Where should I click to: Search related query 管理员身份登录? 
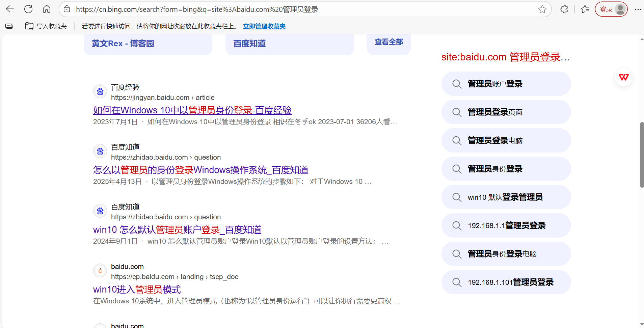pyautogui.click(x=506, y=169)
